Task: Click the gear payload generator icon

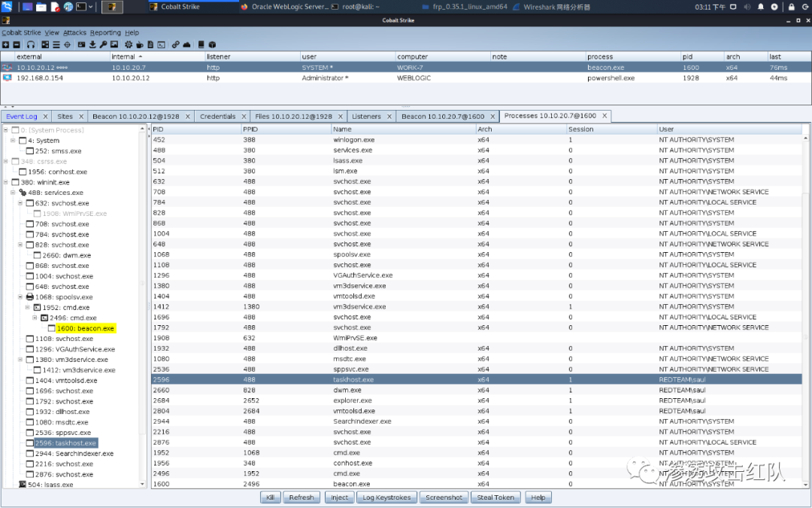Action: click(129, 44)
